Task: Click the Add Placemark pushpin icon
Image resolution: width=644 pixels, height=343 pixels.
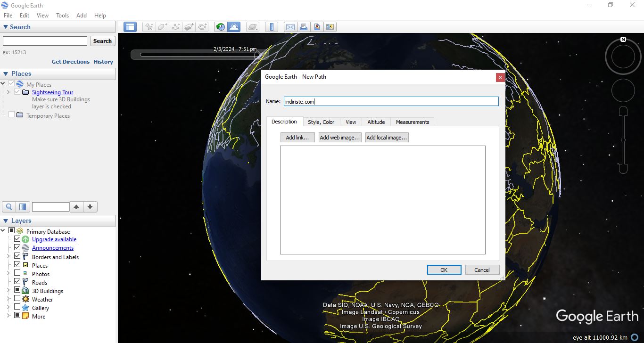Action: click(x=149, y=27)
